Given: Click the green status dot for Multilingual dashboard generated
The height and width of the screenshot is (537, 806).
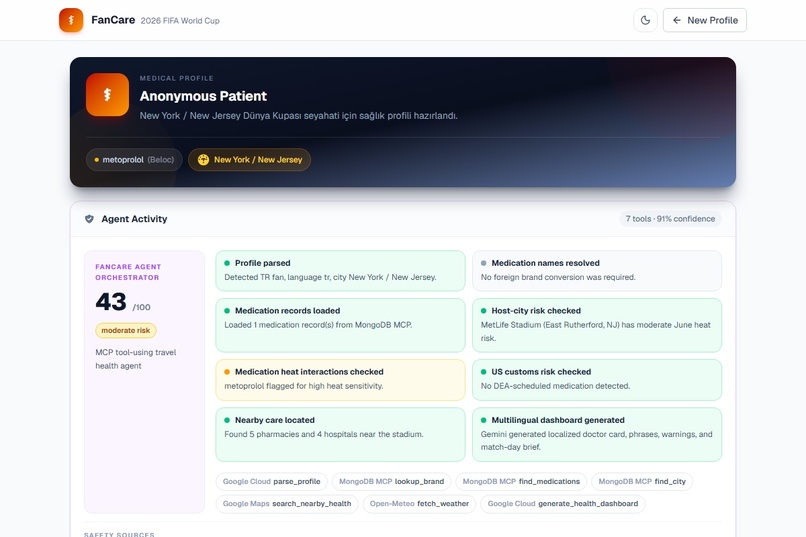Looking at the screenshot, I should (483, 420).
